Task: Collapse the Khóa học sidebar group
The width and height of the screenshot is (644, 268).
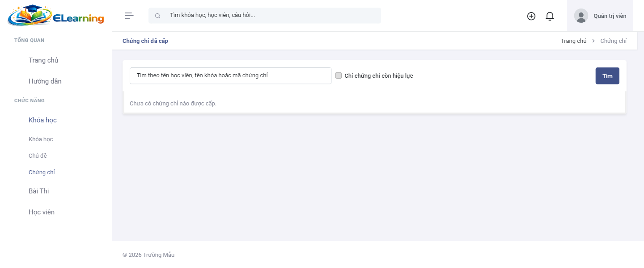Action: pos(42,120)
